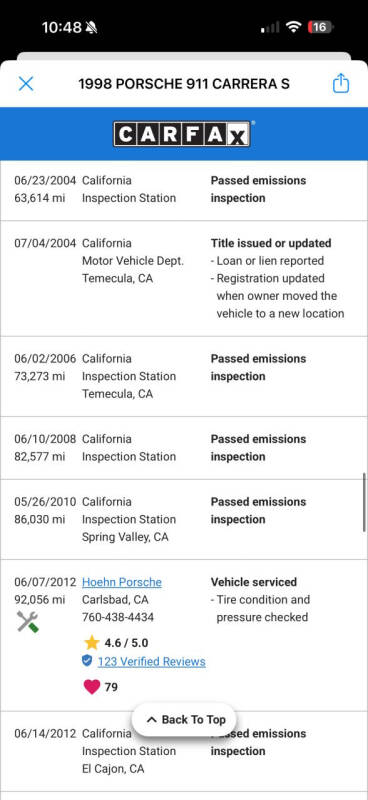Viewport: 368px width, 800px height.
Task: Tap the 4.6 / 5.0 rating text
Action: click(x=127, y=643)
